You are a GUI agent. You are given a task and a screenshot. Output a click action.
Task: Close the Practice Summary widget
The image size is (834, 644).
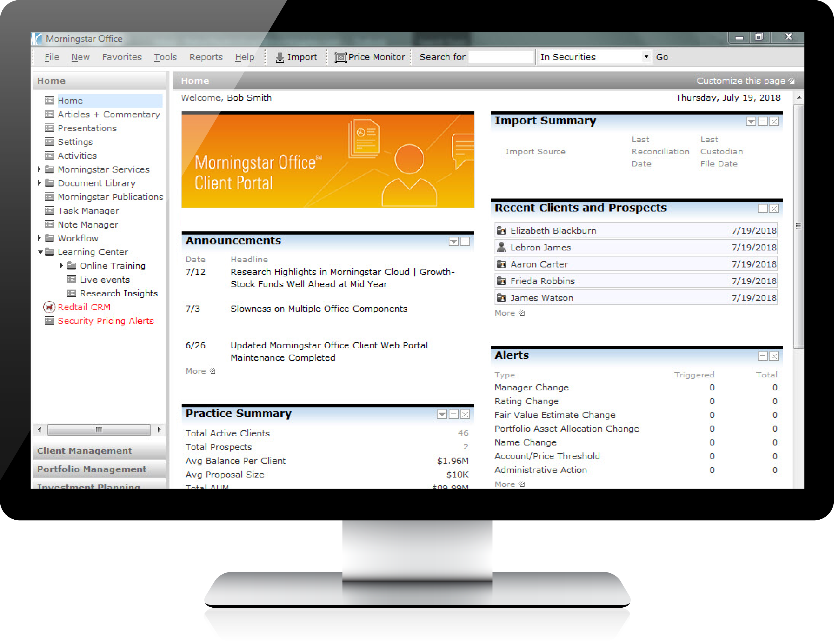point(465,414)
